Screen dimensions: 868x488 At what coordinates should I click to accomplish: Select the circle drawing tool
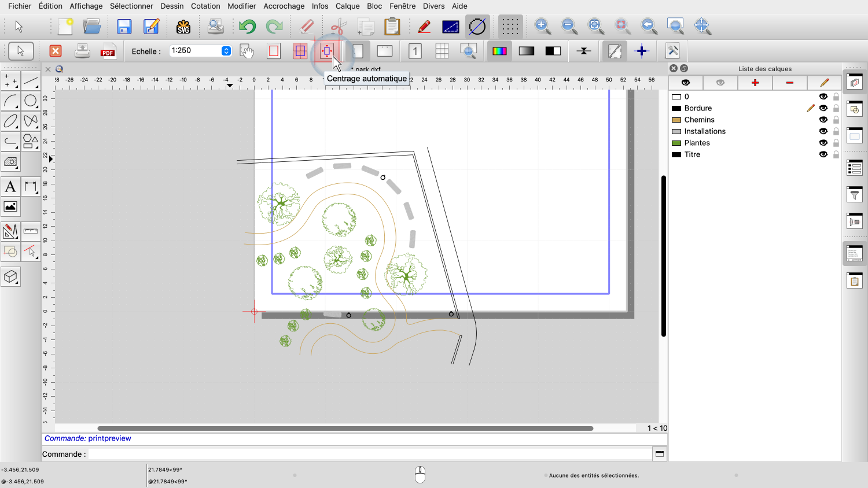[x=31, y=101]
